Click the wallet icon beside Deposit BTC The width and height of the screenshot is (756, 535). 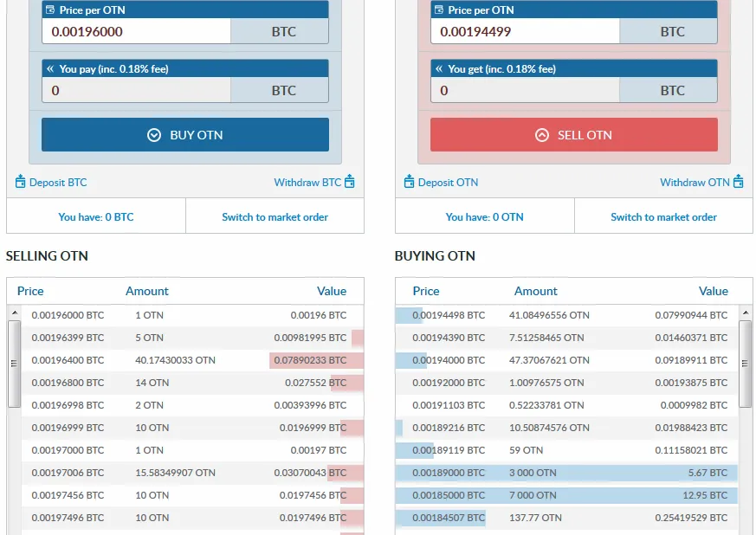tap(20, 182)
